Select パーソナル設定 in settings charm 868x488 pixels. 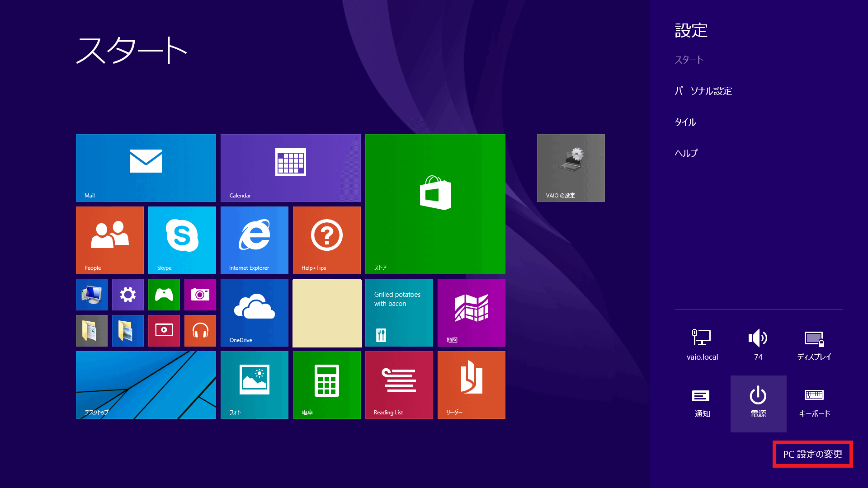703,91
